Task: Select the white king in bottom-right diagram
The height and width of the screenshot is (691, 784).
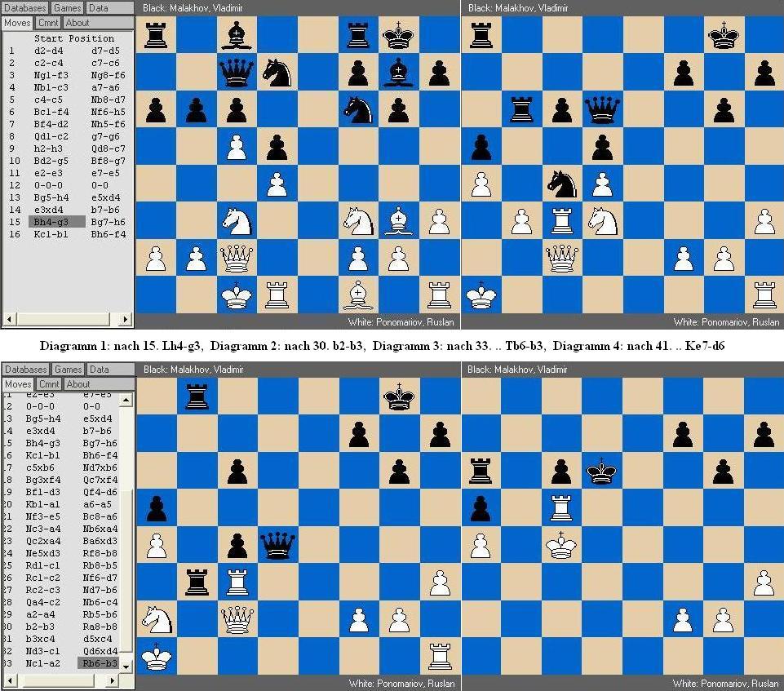Action: [562, 543]
